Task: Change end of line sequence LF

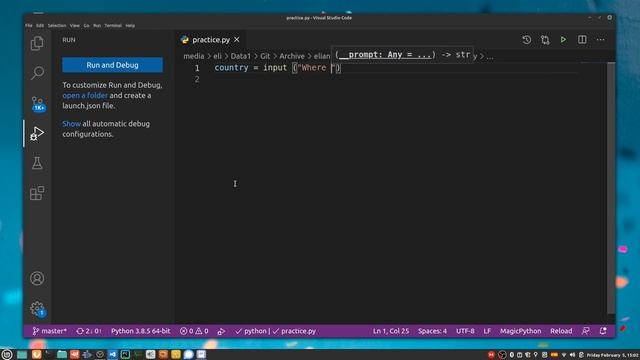Action: 487,331
